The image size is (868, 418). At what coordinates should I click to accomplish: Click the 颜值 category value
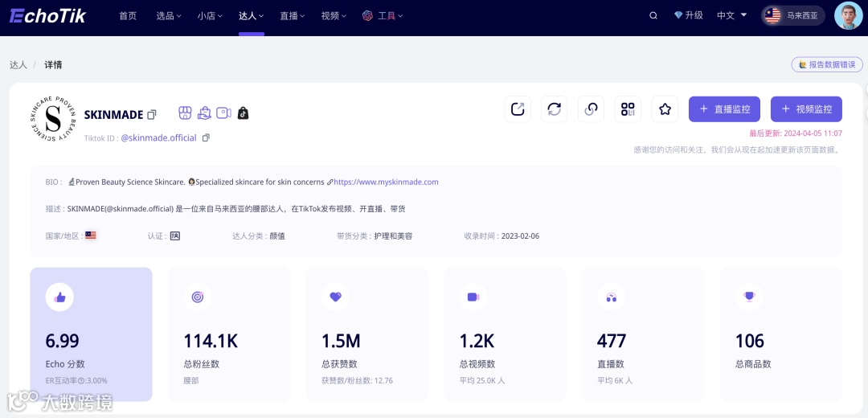pos(277,236)
